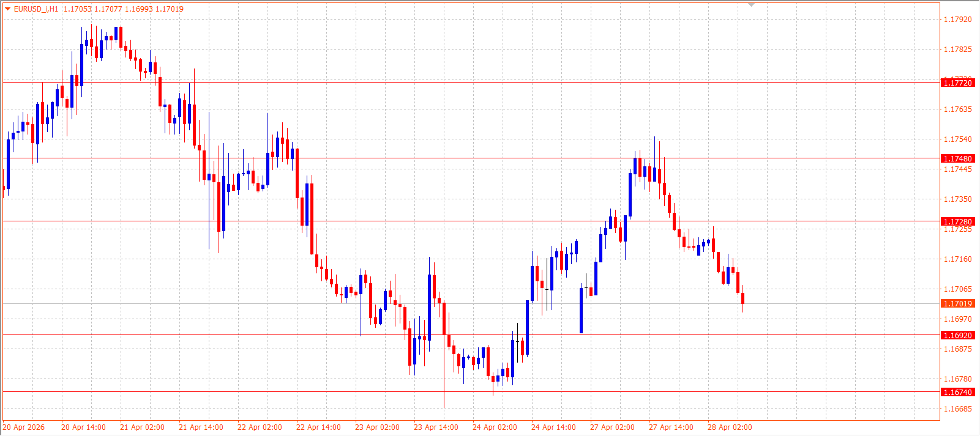Click the 22 Apr 02:00 time label
This screenshot has height=436, width=980.
pyautogui.click(x=260, y=427)
